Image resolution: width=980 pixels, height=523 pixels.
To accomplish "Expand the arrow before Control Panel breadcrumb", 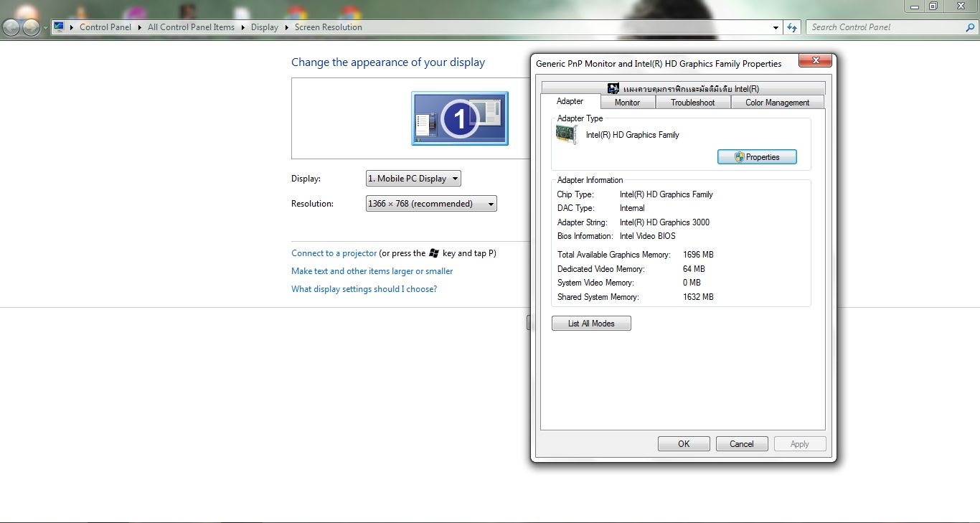I will [x=72, y=27].
